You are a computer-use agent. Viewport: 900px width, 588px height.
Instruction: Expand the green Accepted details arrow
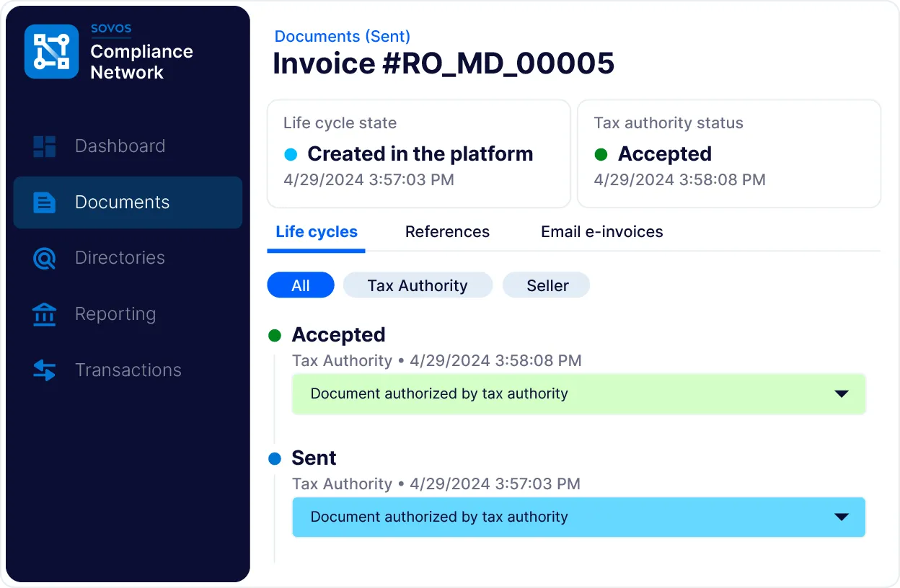click(841, 394)
